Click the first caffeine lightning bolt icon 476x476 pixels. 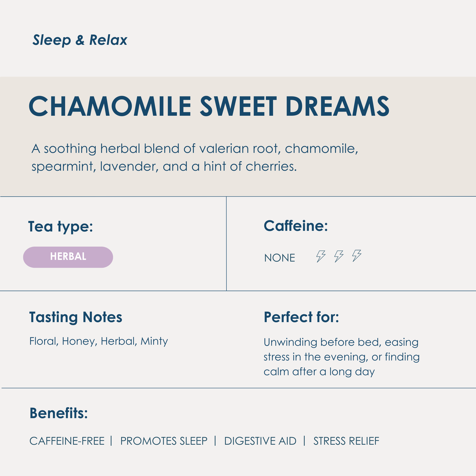pos(321,256)
